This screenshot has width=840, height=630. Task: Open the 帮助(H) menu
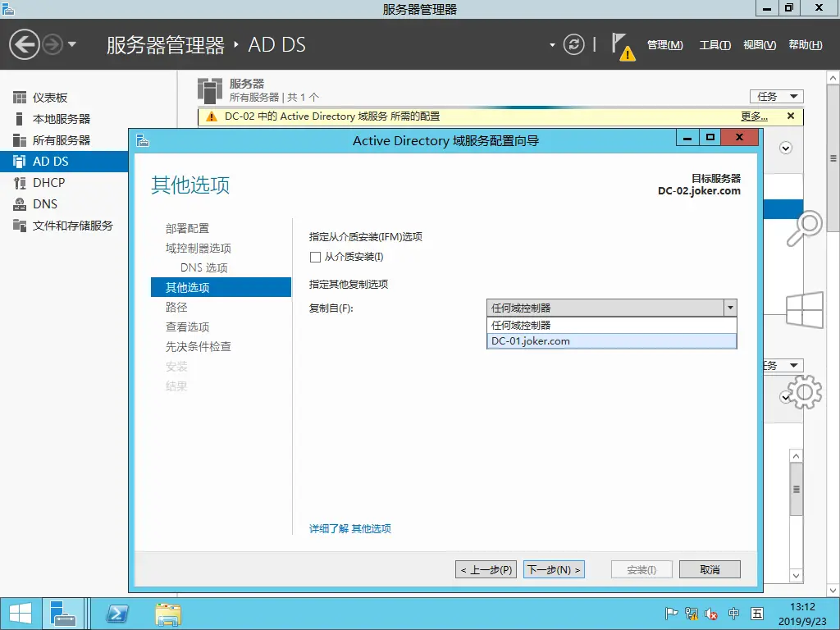pyautogui.click(x=806, y=45)
